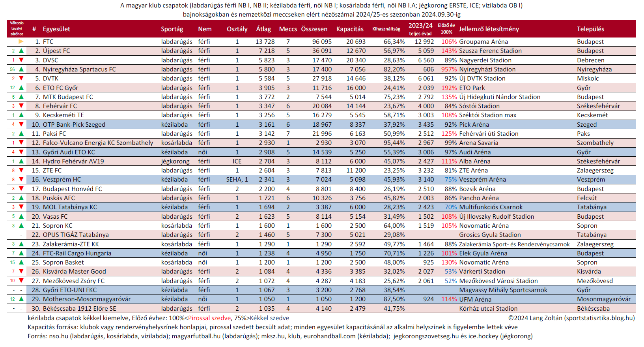The image size is (644, 347).
Task: Click the SEHA, 1 class cell
Action: click(237, 179)
